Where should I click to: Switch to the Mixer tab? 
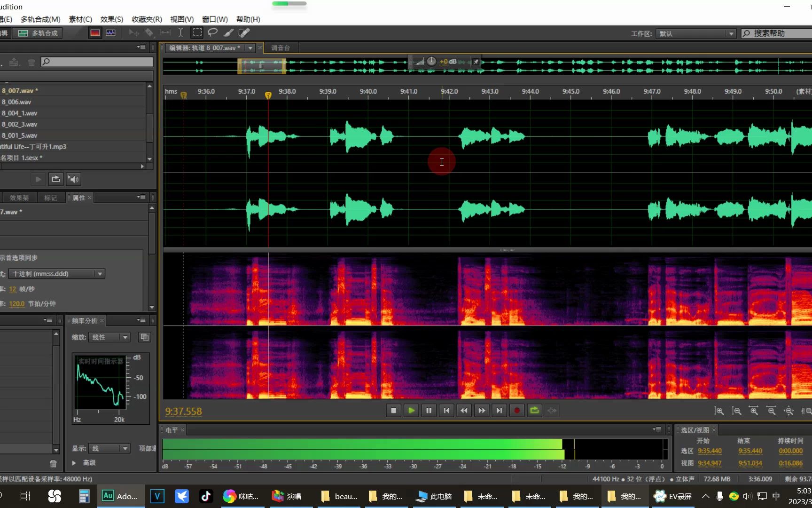tap(281, 48)
